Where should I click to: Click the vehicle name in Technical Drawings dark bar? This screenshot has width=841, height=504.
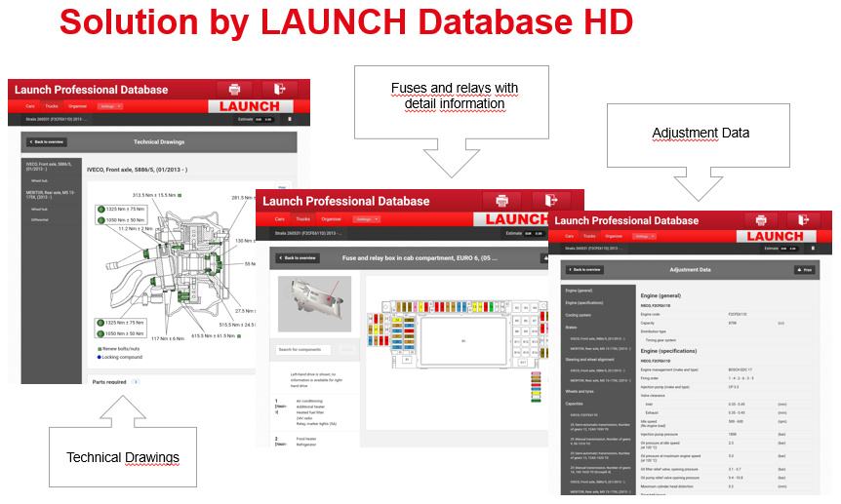point(55,119)
